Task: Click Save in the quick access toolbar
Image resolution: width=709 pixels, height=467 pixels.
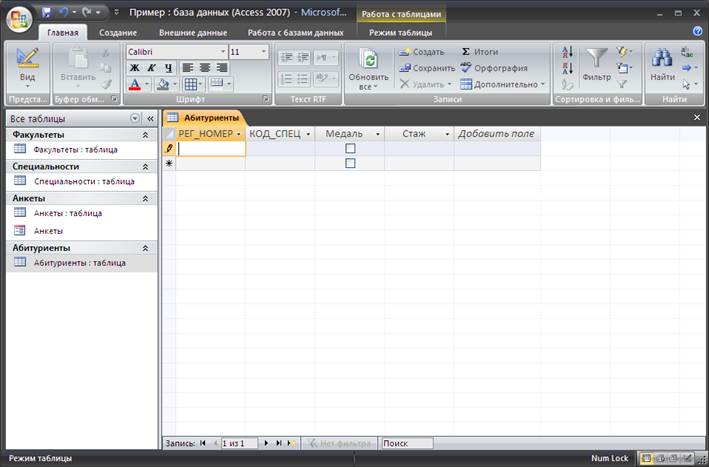Action: pyautogui.click(x=47, y=12)
